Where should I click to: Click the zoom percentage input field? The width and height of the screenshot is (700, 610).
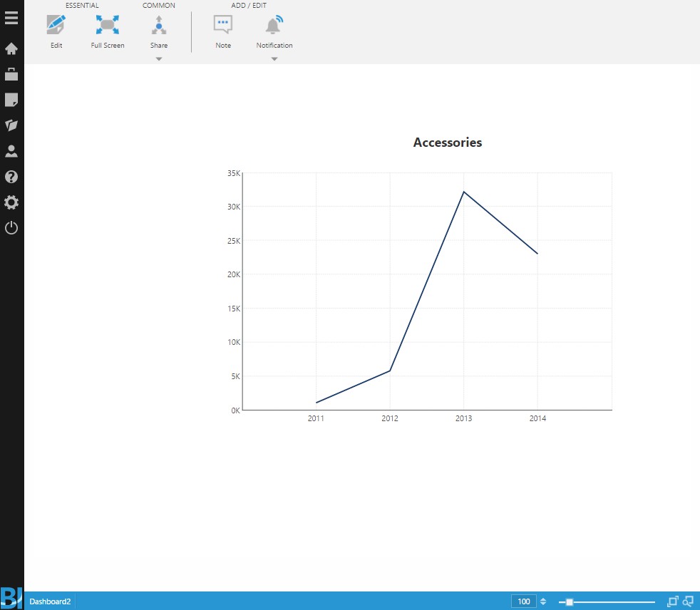point(523,601)
